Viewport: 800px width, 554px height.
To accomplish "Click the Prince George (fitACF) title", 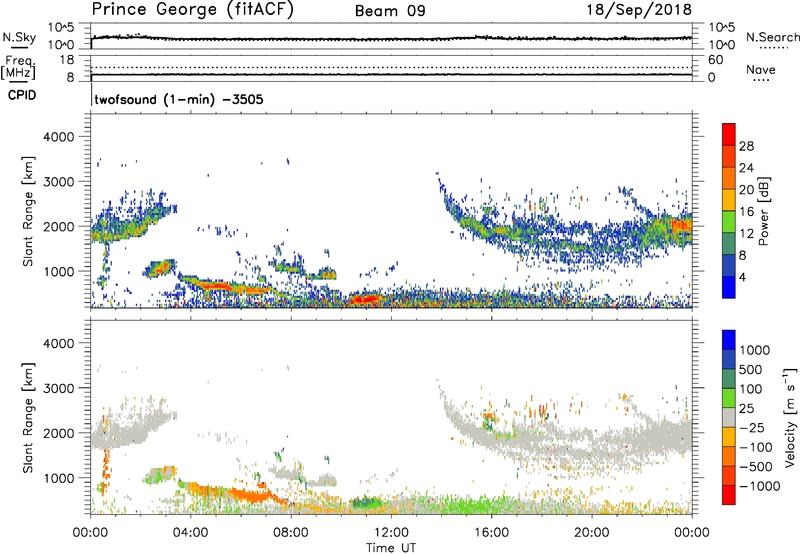I will tap(192, 10).
